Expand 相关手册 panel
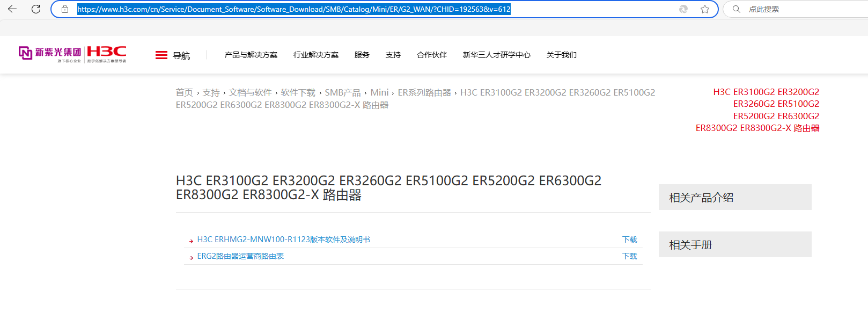 click(735, 244)
